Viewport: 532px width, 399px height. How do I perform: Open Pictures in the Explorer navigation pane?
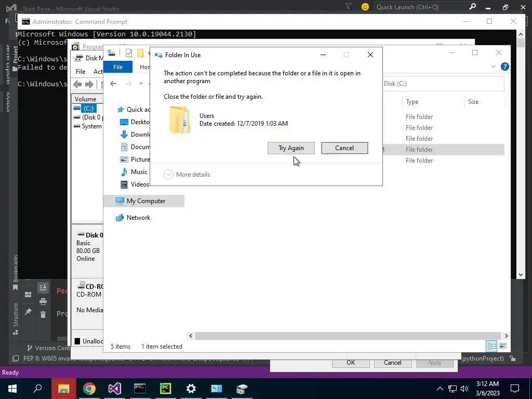pos(135,159)
